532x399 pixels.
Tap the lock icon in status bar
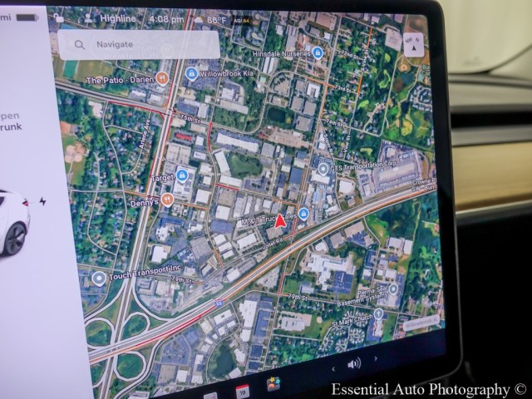[58, 18]
